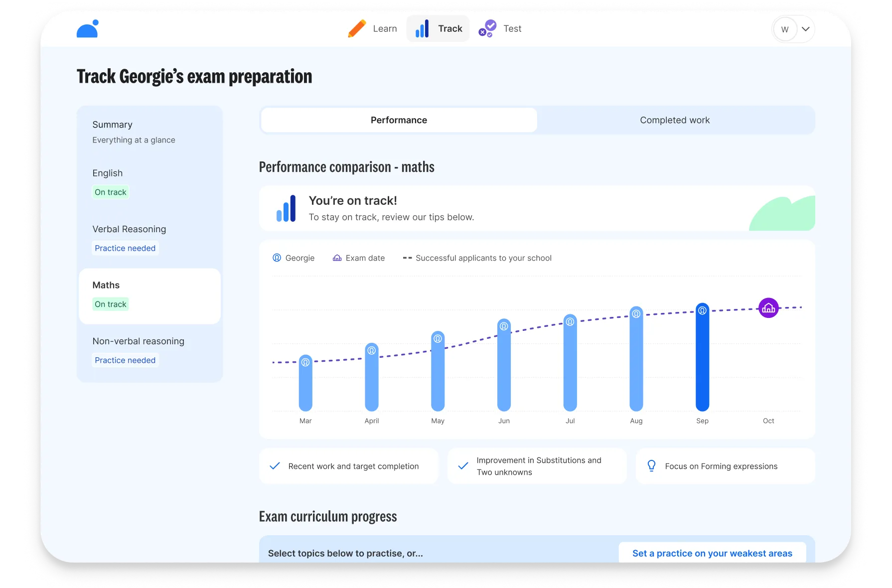Click Improvement in Substitutions card
892x588 pixels.
[537, 466]
